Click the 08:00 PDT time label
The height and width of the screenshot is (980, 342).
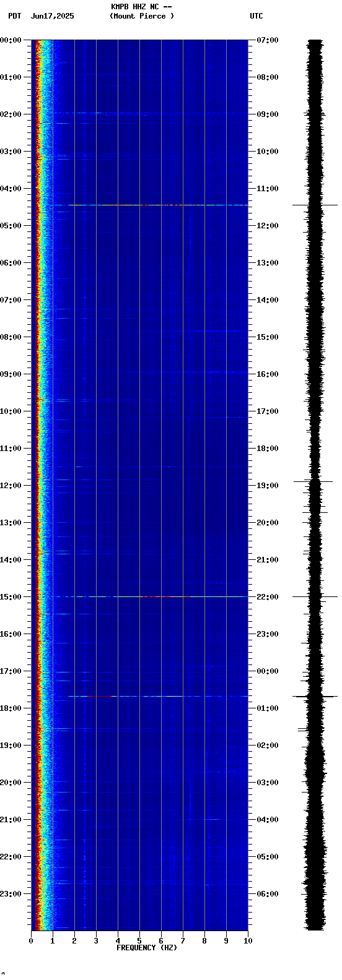click(x=11, y=337)
